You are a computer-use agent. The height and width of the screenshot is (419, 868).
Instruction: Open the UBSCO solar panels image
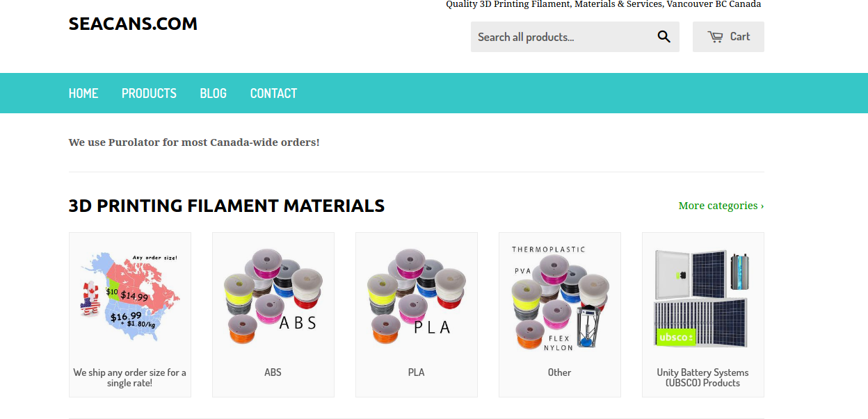703,297
